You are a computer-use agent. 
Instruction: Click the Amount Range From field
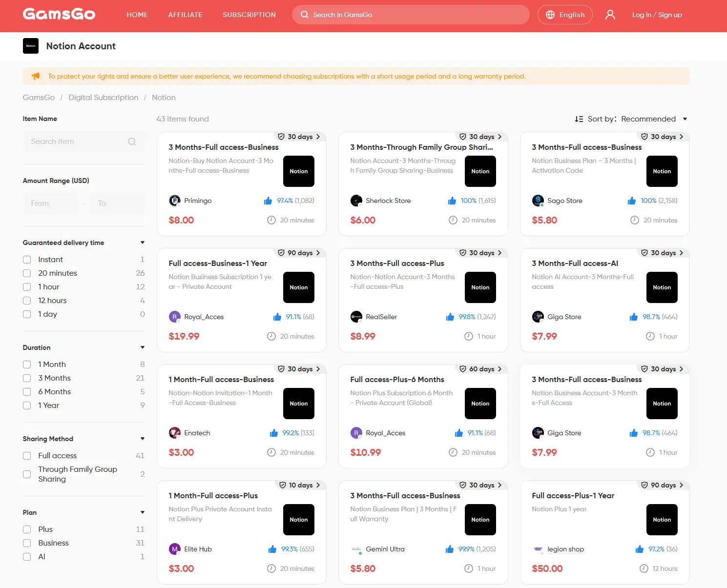click(x=50, y=203)
